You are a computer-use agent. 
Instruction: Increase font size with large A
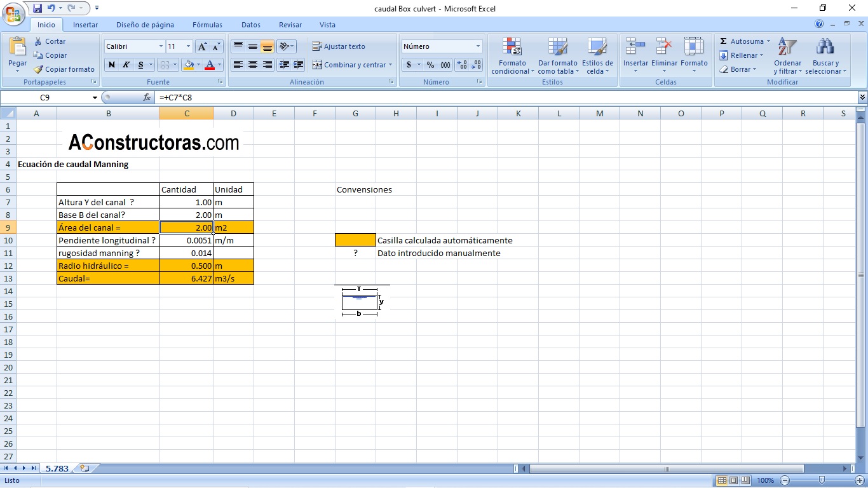click(202, 46)
